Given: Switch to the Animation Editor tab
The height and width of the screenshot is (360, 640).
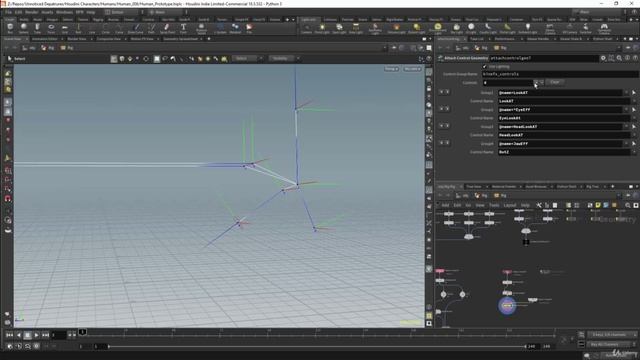Looking at the screenshot, I should 45,39.
